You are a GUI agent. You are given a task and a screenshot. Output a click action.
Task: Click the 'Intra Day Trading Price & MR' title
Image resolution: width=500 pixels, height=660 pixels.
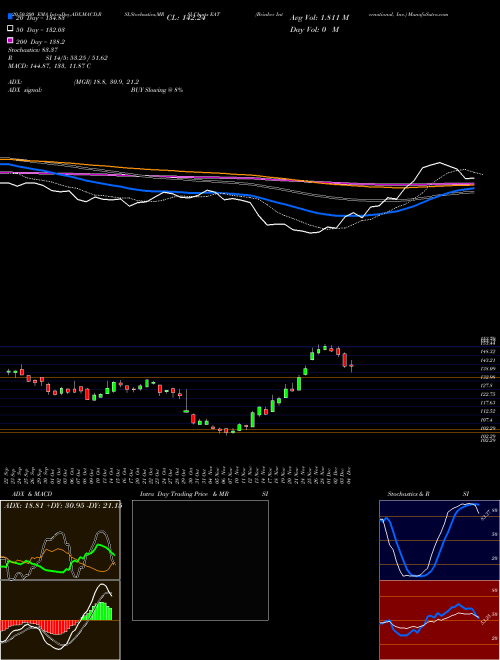point(184,494)
